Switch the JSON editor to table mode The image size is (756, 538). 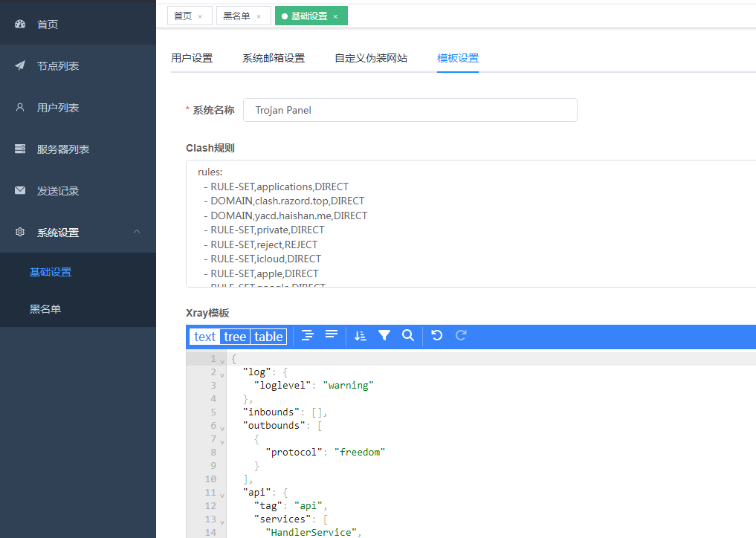(268, 337)
